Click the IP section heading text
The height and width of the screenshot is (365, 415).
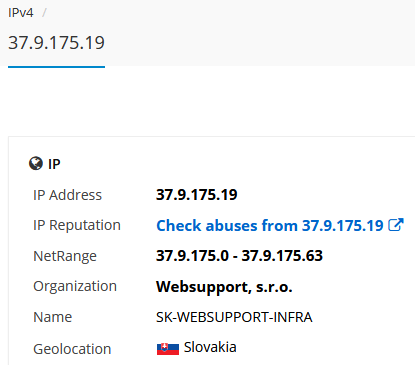[x=54, y=164]
